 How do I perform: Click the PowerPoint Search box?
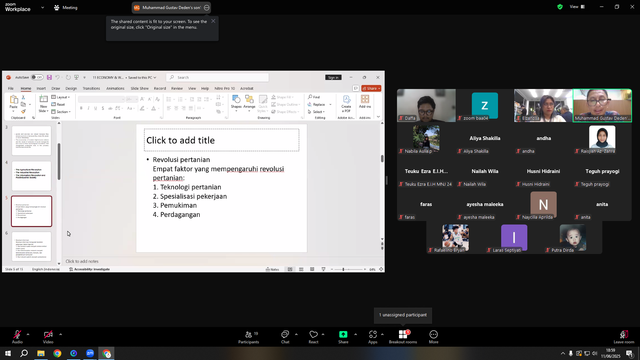218,77
